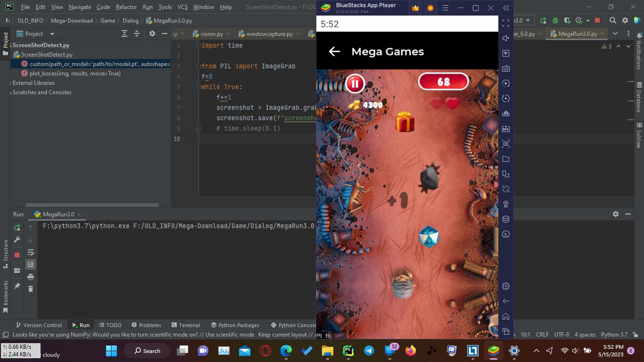Open Run panel settings gear
Screen dimensions: 644x362
click(x=615, y=214)
